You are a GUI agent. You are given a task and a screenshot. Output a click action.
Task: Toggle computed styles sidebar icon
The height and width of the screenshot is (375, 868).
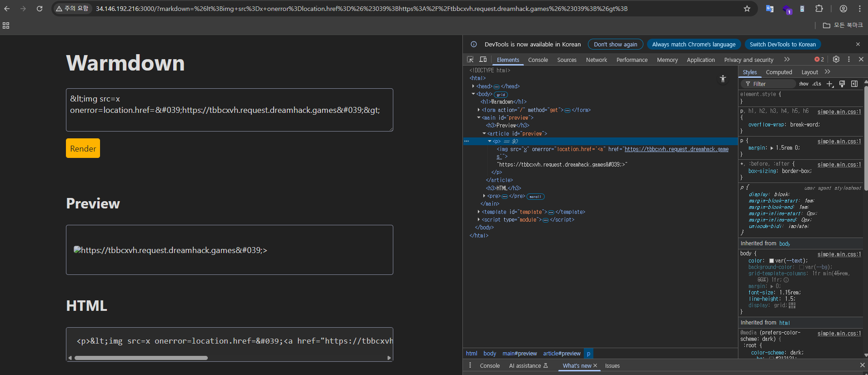point(854,84)
